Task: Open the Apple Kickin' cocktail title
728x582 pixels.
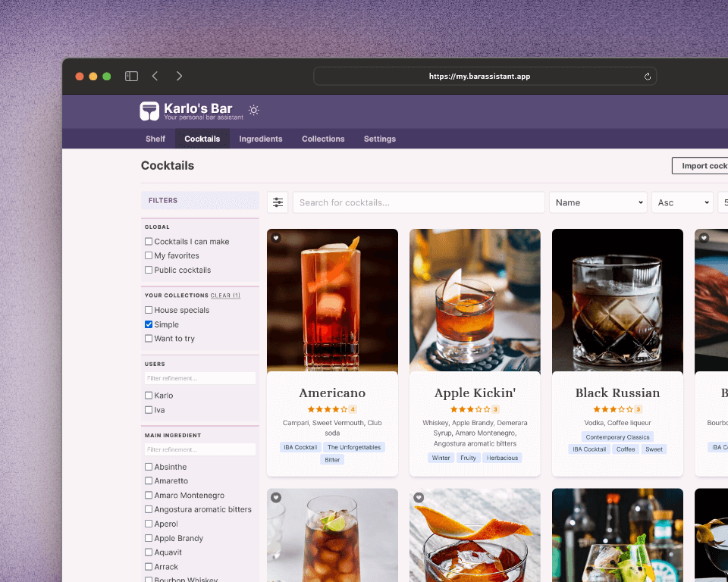Action: pos(475,393)
